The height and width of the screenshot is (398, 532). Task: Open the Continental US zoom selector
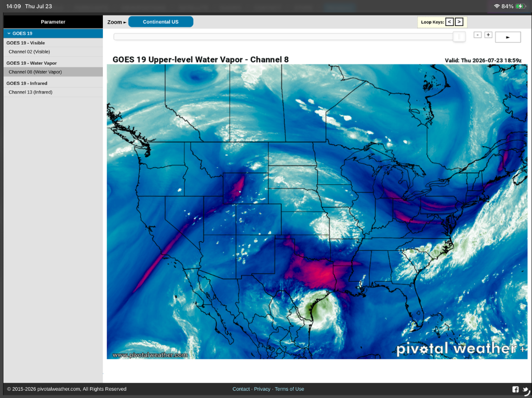[x=161, y=22]
